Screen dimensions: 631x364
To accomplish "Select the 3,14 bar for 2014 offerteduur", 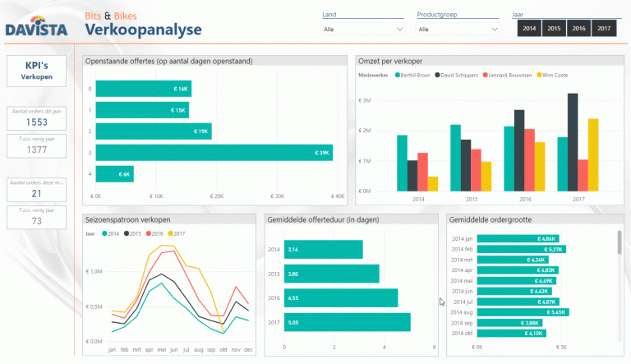I will click(323, 249).
